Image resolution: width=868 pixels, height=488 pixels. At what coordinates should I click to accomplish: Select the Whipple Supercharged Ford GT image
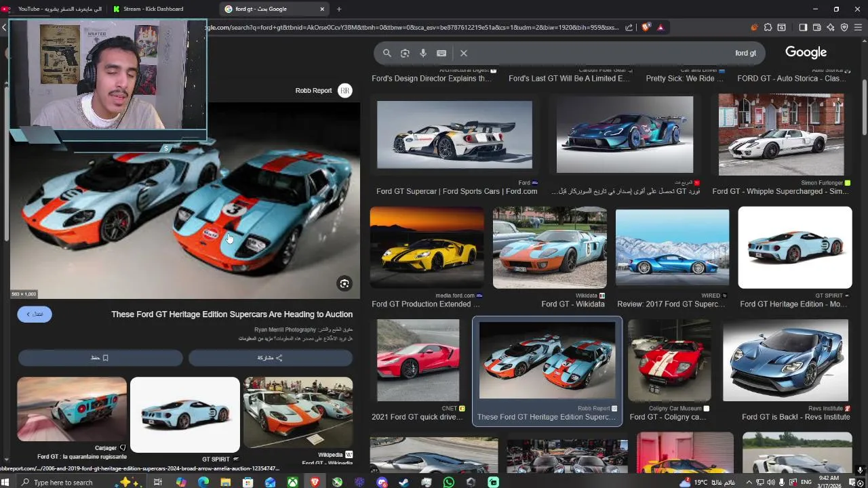coord(781,135)
